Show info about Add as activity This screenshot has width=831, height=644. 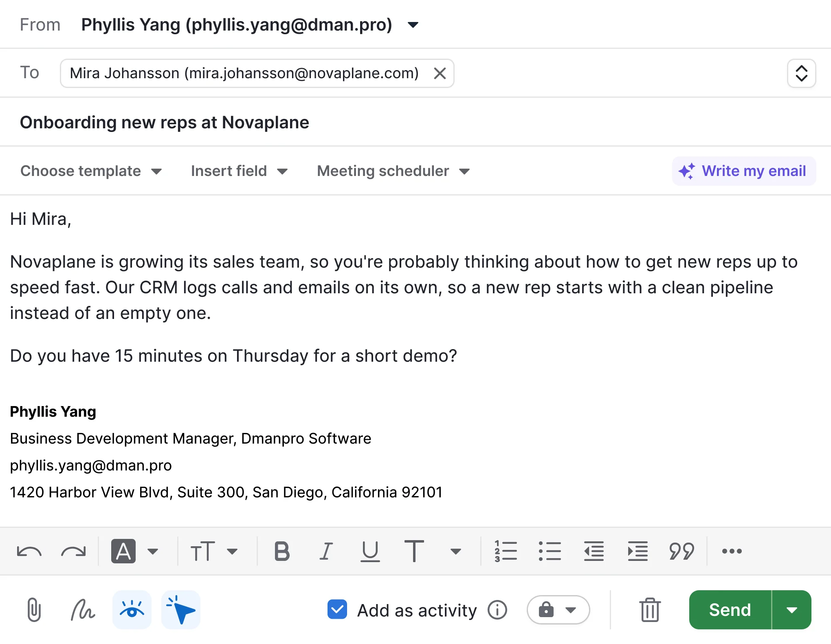pyautogui.click(x=497, y=610)
